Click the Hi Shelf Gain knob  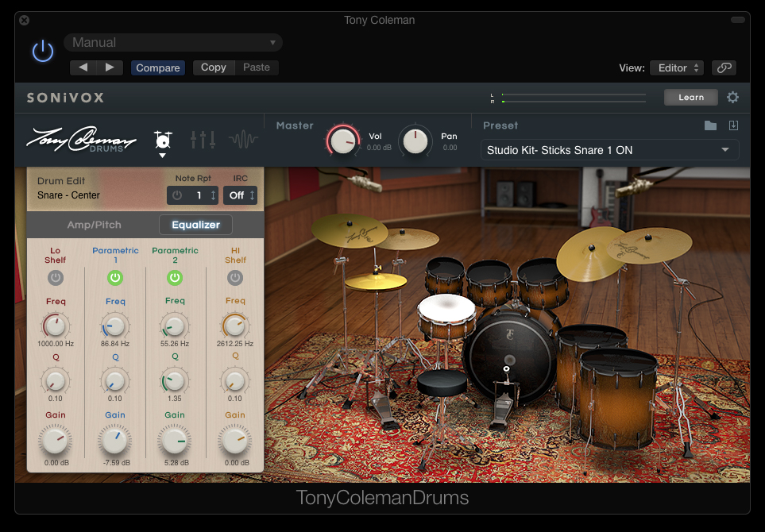tap(235, 441)
